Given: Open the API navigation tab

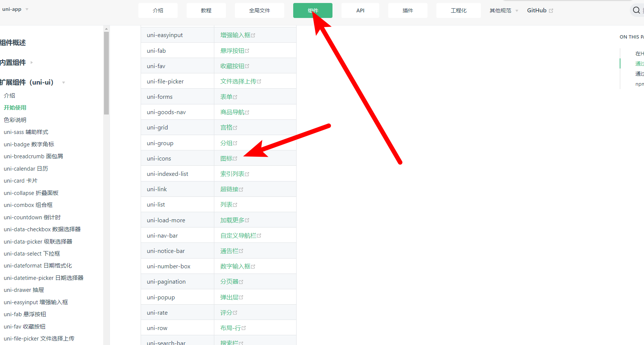Looking at the screenshot, I should click(x=360, y=10).
